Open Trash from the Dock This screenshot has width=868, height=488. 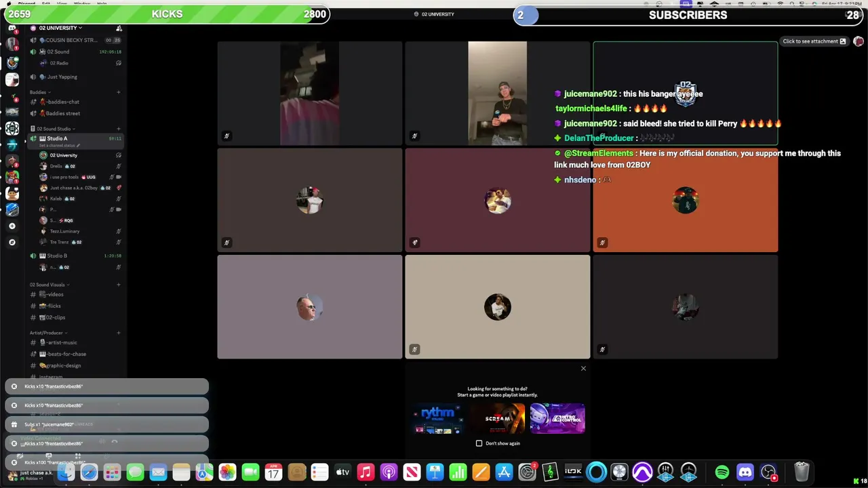pos(802,472)
